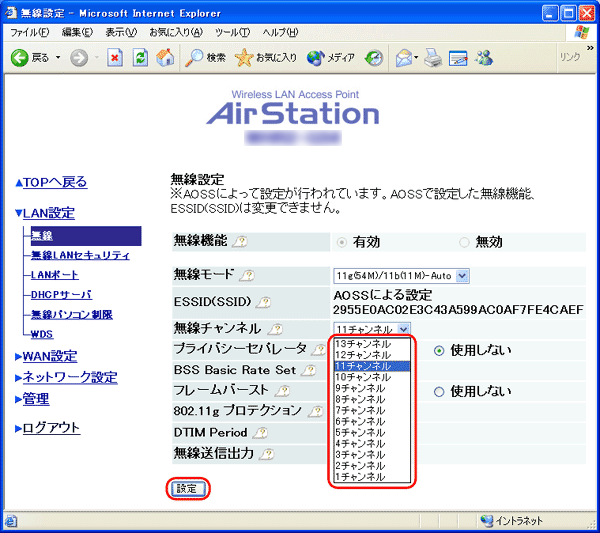Image resolution: width=600 pixels, height=533 pixels.
Task: Click the Stop page loading icon
Action: point(115,58)
